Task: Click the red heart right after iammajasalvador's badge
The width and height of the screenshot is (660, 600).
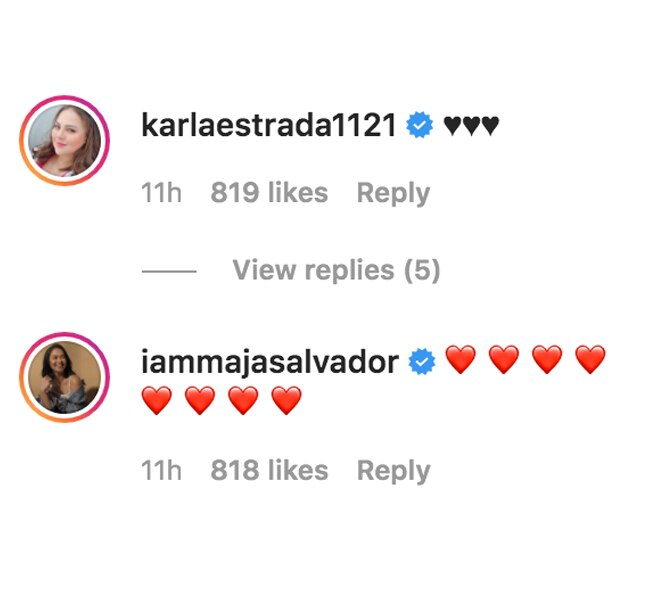Action: coord(460,360)
